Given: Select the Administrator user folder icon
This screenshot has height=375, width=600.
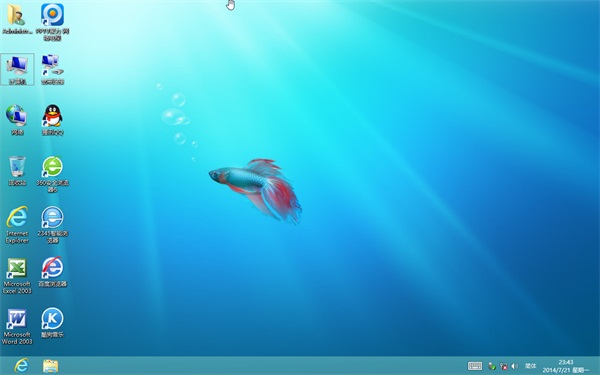Looking at the screenshot, I should [x=17, y=18].
